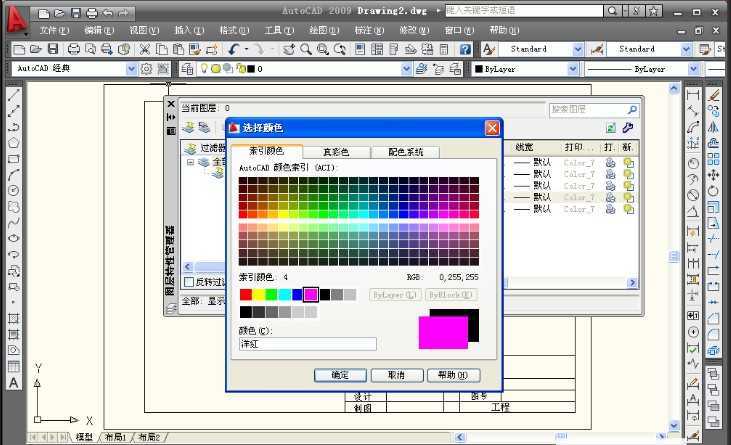Viewport: 731px width, 445px height.
Task: Click the layer search input box
Action: (593, 110)
